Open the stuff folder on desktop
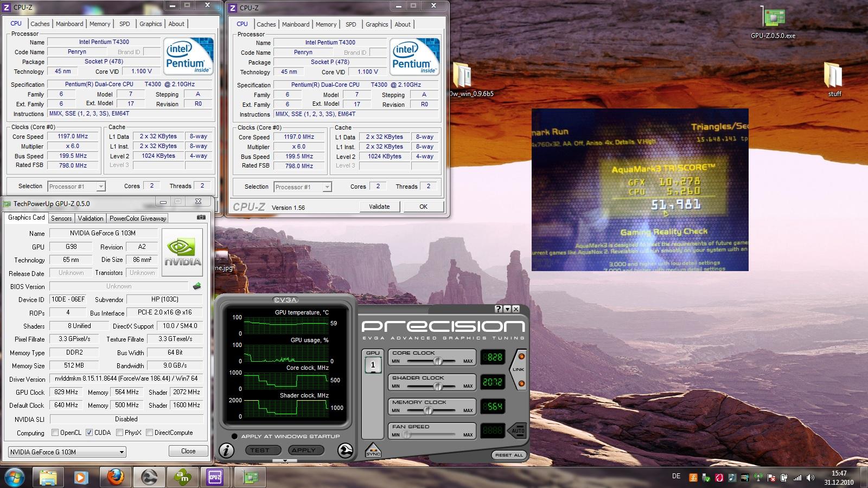The height and width of the screenshot is (488, 868). [834, 79]
